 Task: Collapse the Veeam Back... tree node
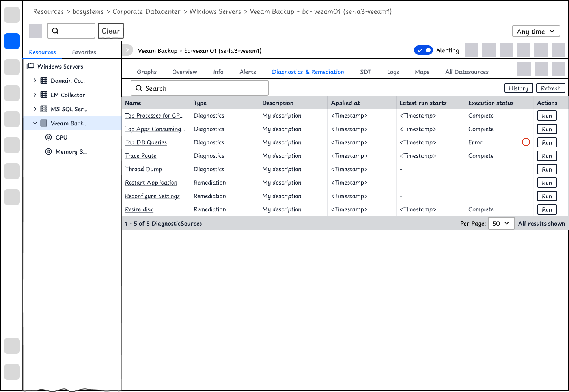click(x=35, y=123)
